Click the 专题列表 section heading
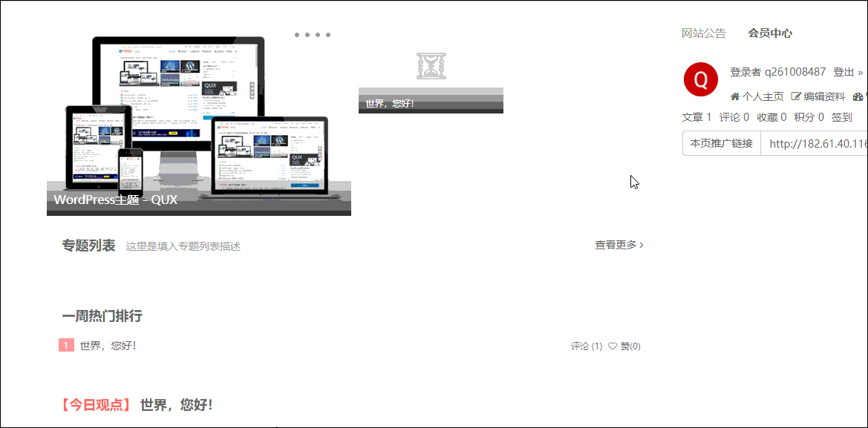Screen dimensions: 868x428 88,246
